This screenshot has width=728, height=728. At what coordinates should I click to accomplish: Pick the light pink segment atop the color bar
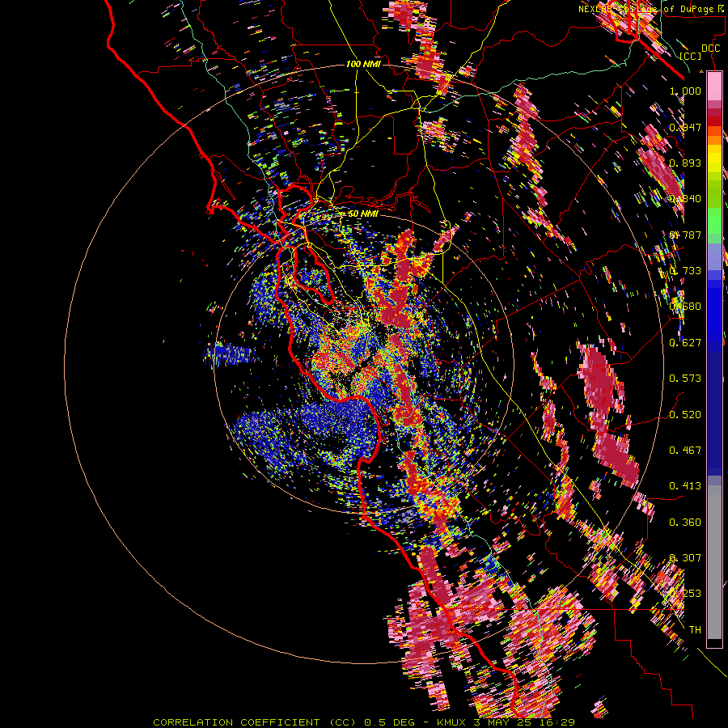(714, 86)
